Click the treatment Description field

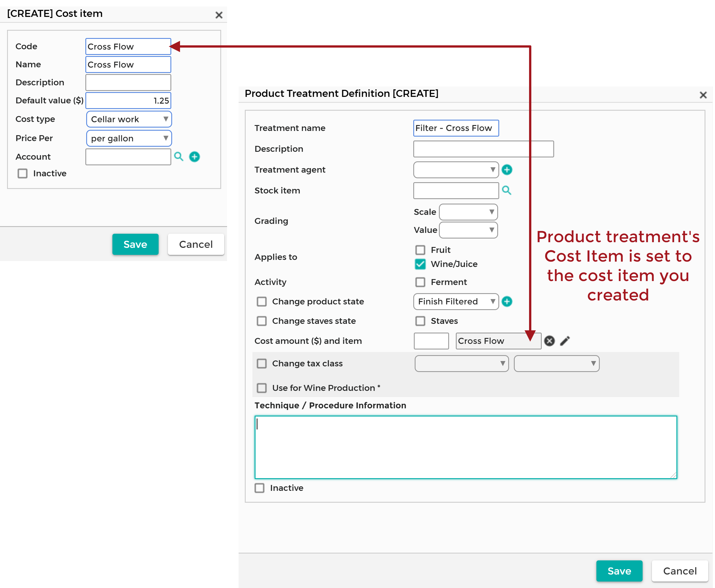483,149
